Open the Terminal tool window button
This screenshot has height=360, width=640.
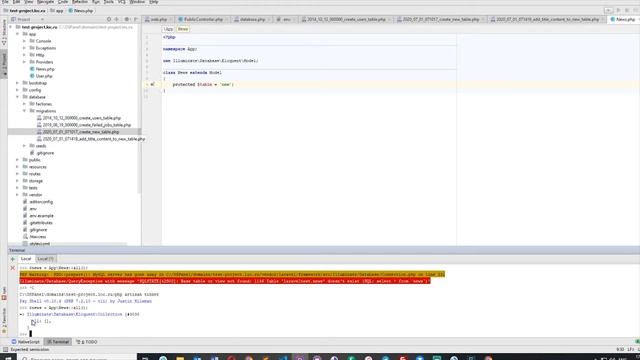tap(58, 342)
